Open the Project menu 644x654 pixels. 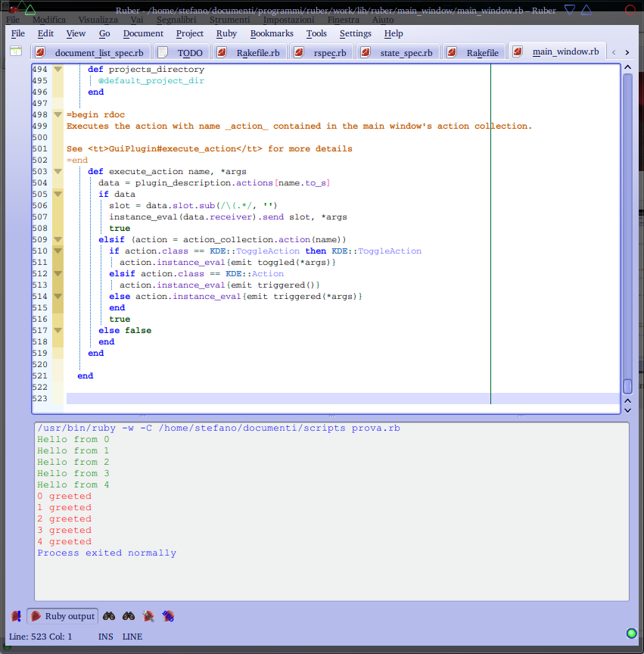pos(190,33)
